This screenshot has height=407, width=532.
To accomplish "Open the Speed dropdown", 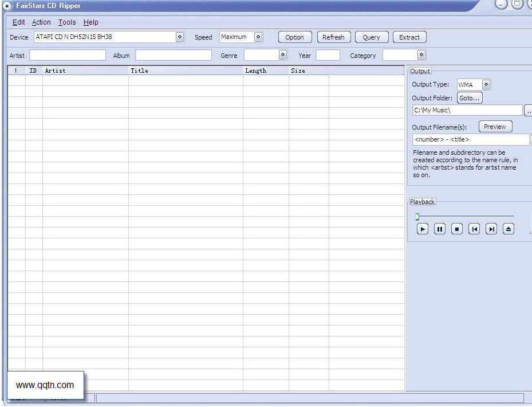I will [x=258, y=37].
